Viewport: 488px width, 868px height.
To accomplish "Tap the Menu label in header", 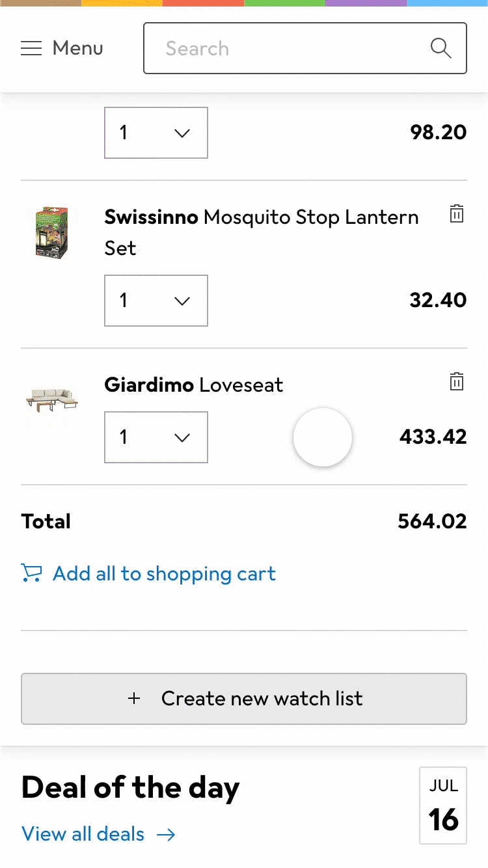I will tap(77, 48).
